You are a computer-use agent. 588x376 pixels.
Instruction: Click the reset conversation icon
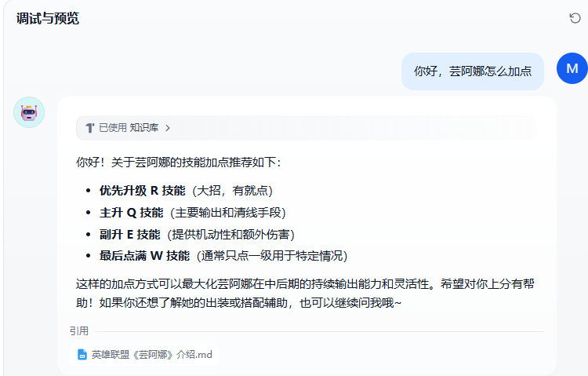(575, 18)
